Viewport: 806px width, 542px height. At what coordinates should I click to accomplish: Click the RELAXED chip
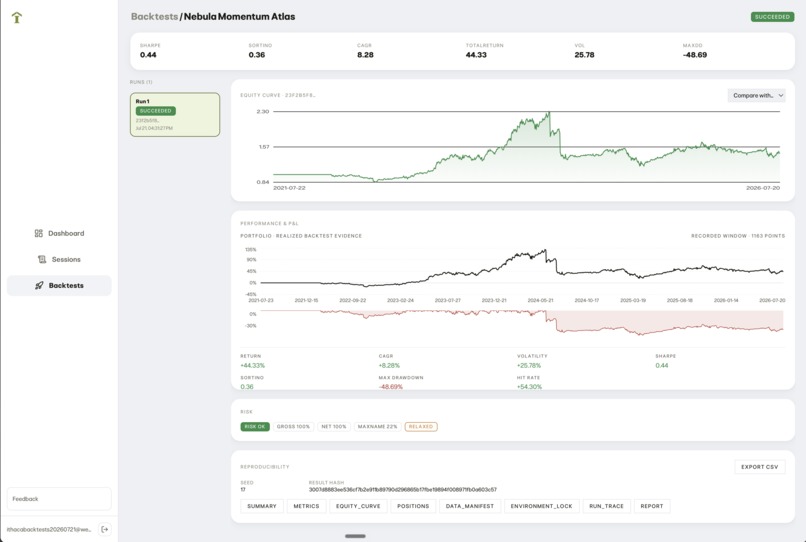(x=421, y=427)
